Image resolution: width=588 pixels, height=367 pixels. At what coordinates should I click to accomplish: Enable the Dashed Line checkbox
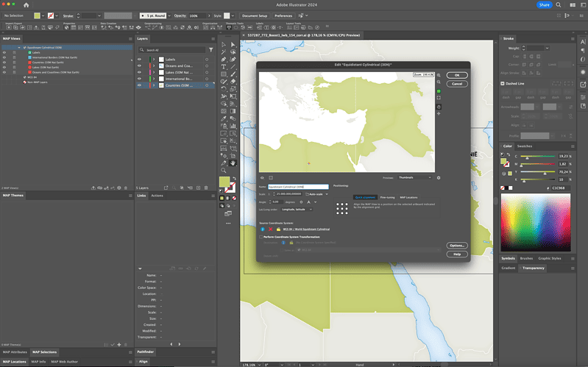point(503,84)
